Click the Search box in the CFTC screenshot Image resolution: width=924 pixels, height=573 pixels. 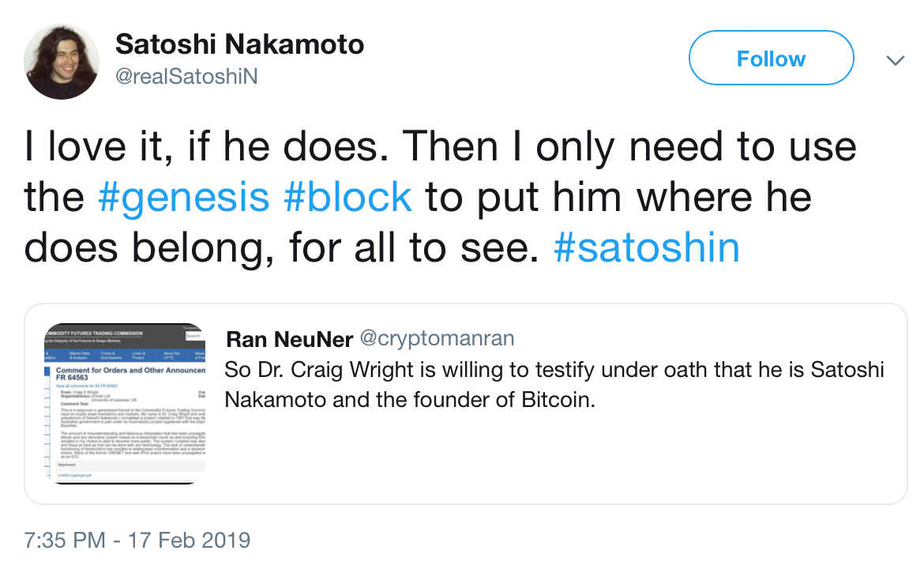click(x=194, y=336)
